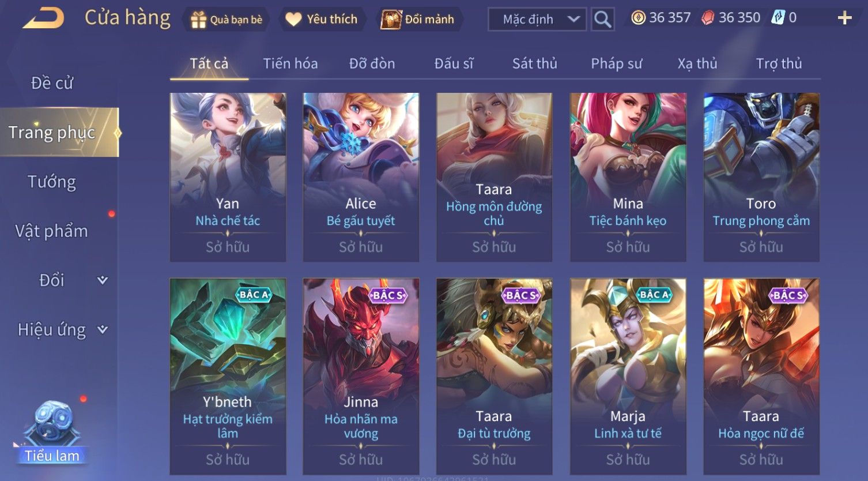Viewport: 868px width, 481px height.
Task: Select the Đề cử sidebar item
Action: [x=52, y=83]
